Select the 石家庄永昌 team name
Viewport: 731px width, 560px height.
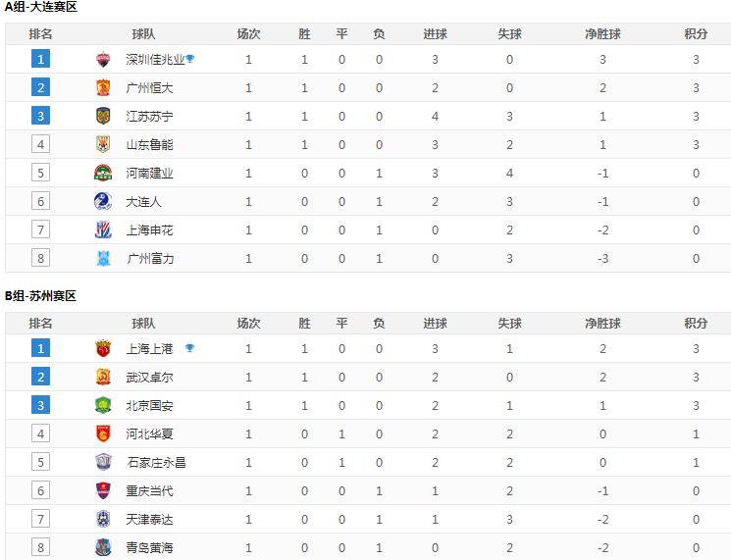pyautogui.click(x=156, y=463)
